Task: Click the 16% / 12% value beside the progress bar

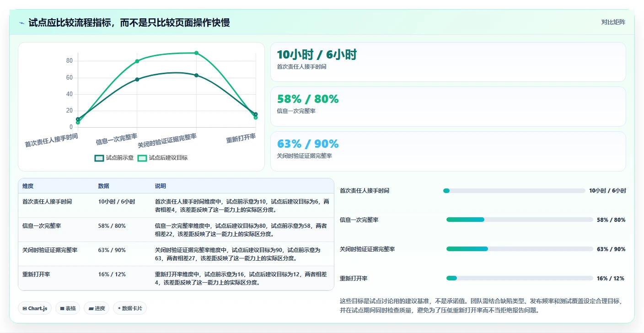Action: tap(611, 279)
